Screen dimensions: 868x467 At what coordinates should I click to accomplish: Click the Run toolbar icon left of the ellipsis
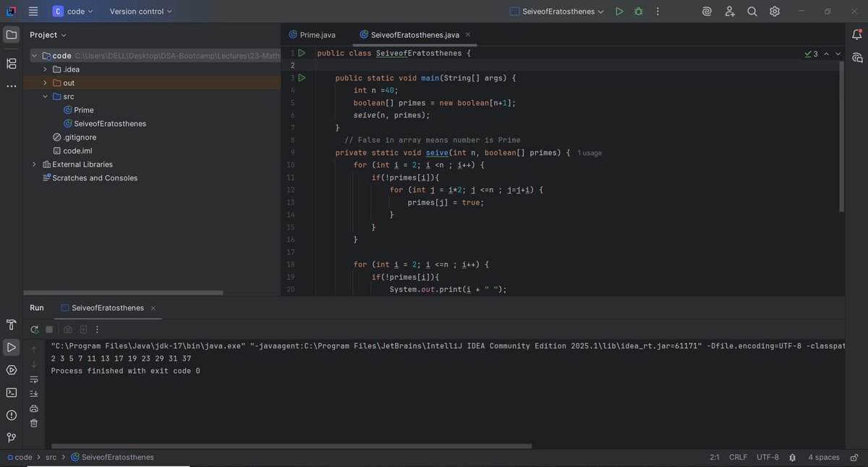pyautogui.click(x=83, y=329)
